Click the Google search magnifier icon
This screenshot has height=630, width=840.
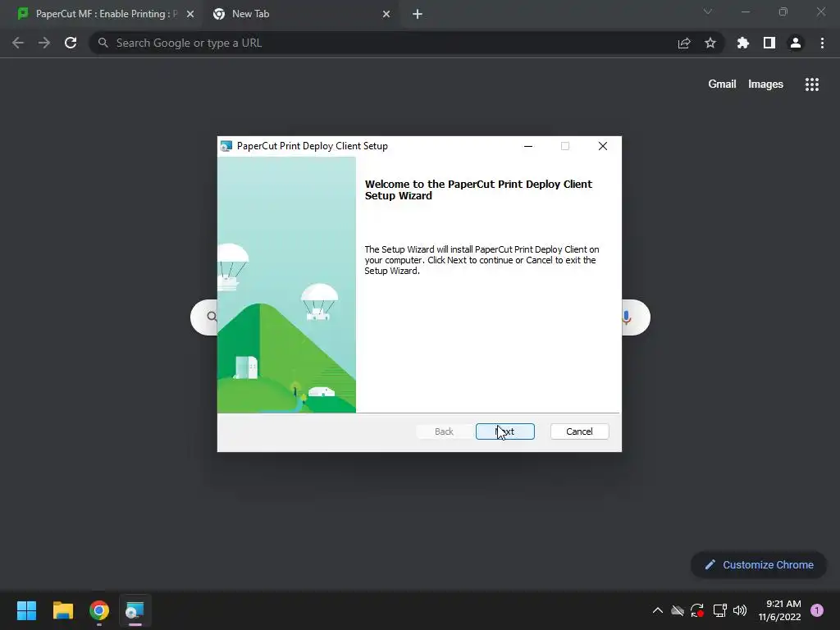click(x=212, y=317)
